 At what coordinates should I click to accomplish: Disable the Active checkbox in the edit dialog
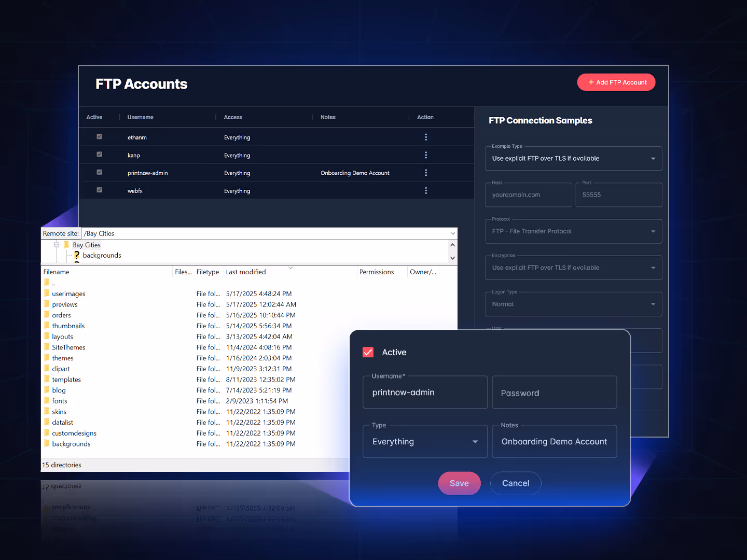tap(368, 352)
